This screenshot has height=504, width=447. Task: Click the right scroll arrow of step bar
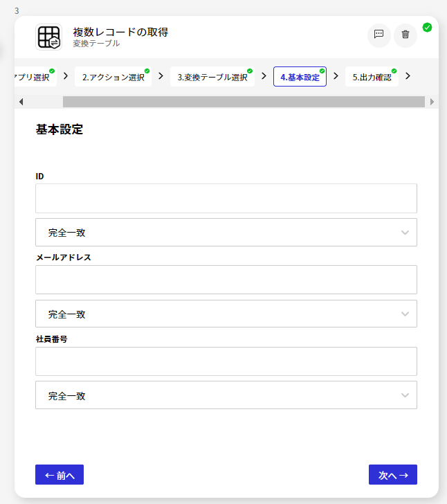pyautogui.click(x=432, y=102)
